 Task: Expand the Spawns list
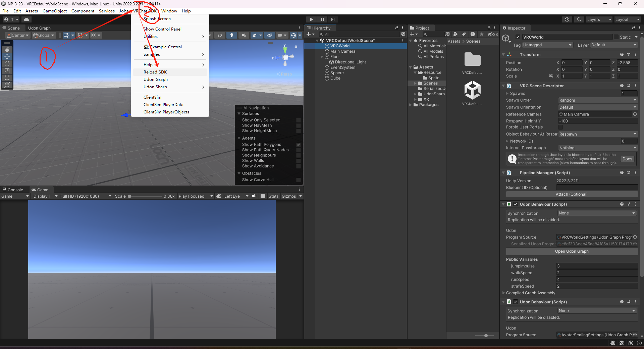click(x=507, y=94)
